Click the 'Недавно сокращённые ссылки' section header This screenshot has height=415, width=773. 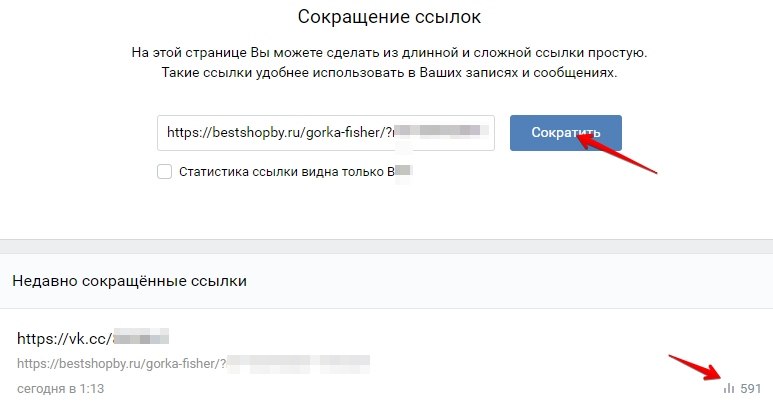pyautogui.click(x=129, y=281)
